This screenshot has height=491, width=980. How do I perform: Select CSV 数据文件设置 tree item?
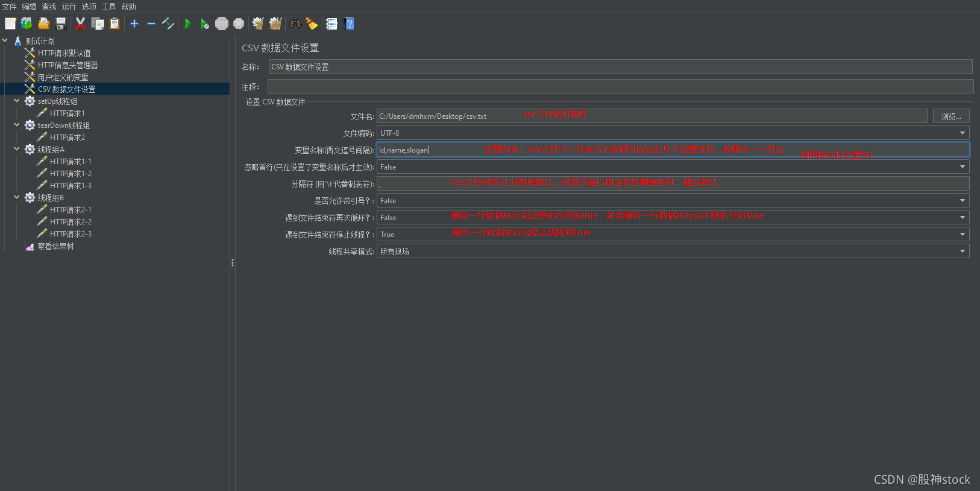(x=66, y=89)
